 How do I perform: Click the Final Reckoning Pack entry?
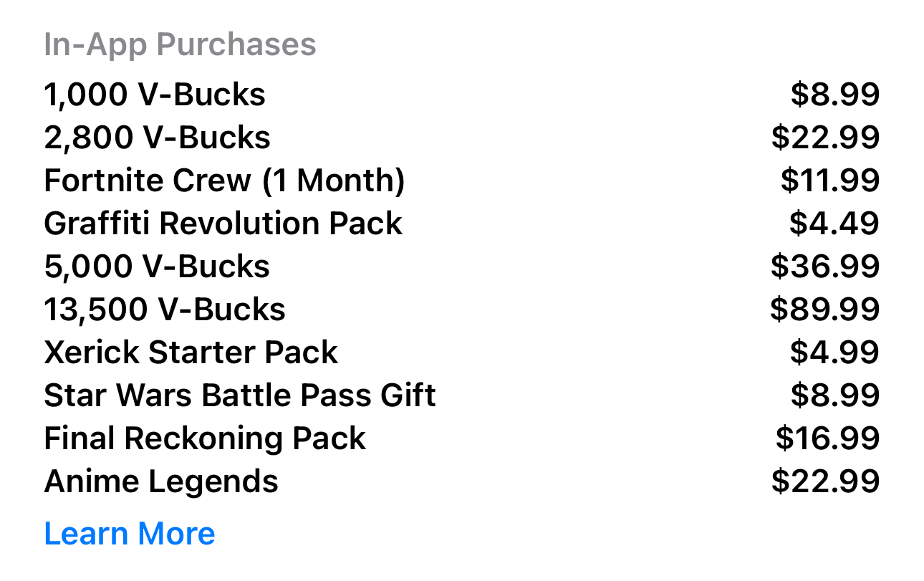205,438
